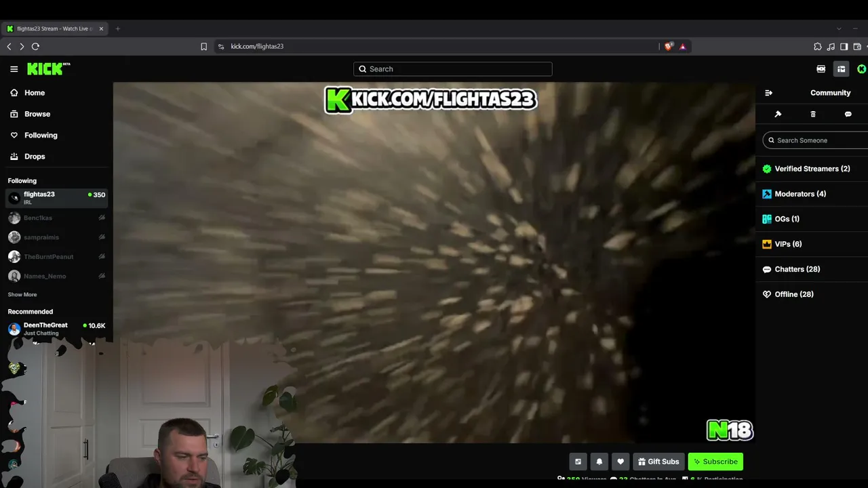Click the Recommended section heading
This screenshot has height=488, width=868.
(x=31, y=312)
